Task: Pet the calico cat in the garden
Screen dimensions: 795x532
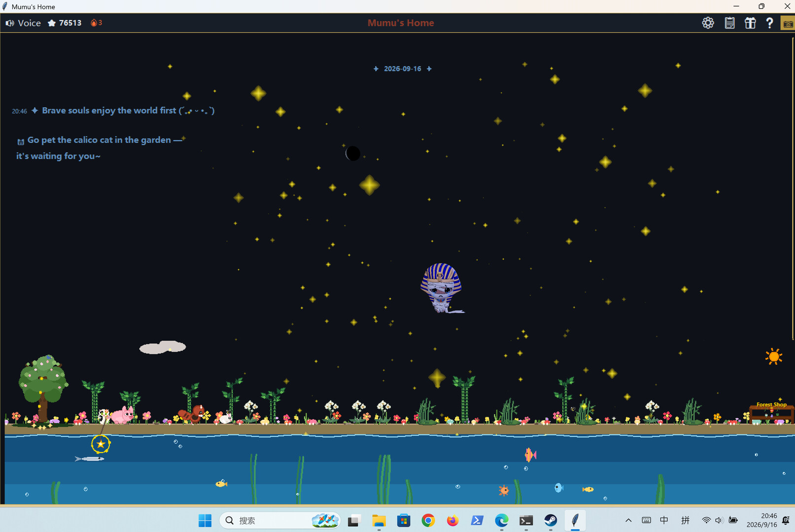Action: pyautogui.click(x=104, y=416)
